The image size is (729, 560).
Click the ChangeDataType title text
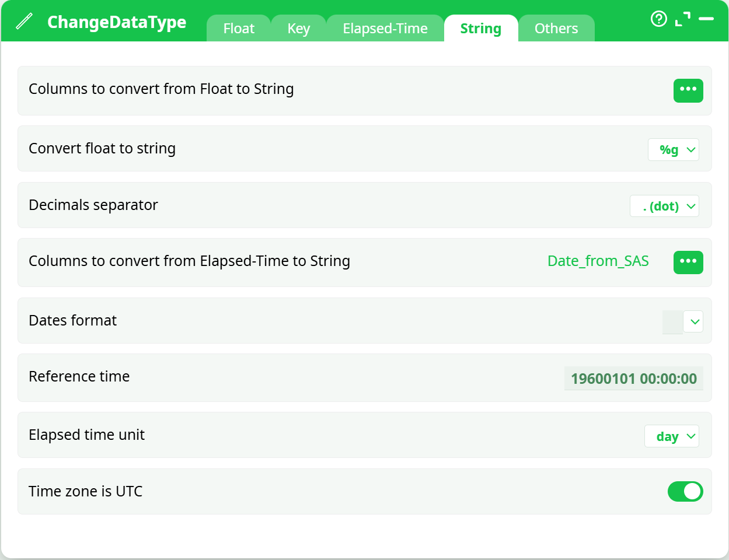(117, 22)
